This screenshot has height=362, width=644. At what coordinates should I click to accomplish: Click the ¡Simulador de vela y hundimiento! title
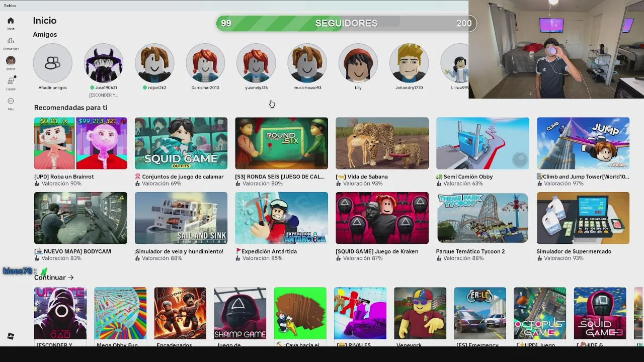[x=179, y=251]
